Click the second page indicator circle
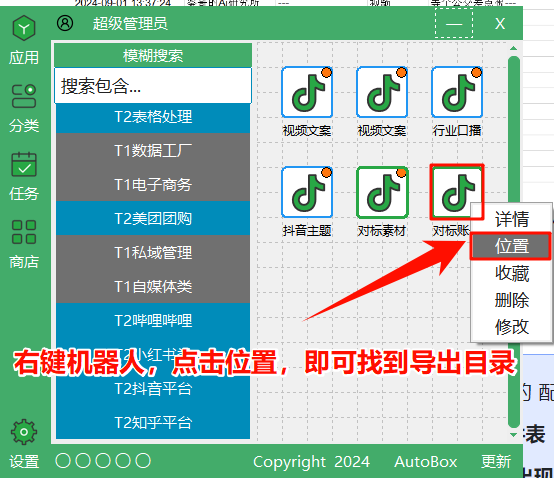 [x=83, y=461]
